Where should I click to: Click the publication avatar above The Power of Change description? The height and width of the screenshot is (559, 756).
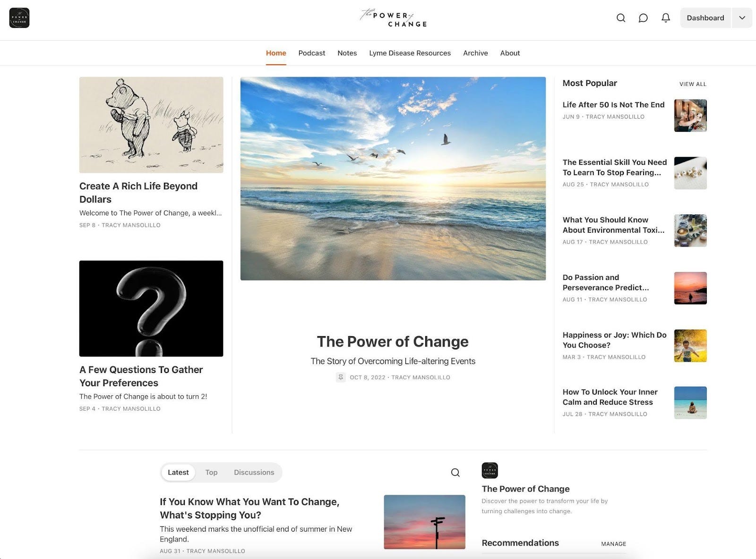(490, 471)
